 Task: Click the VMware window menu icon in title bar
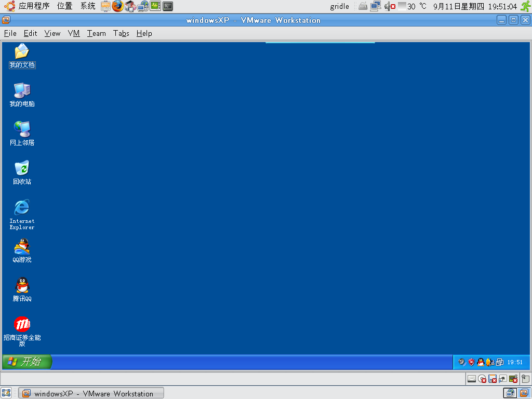6,20
